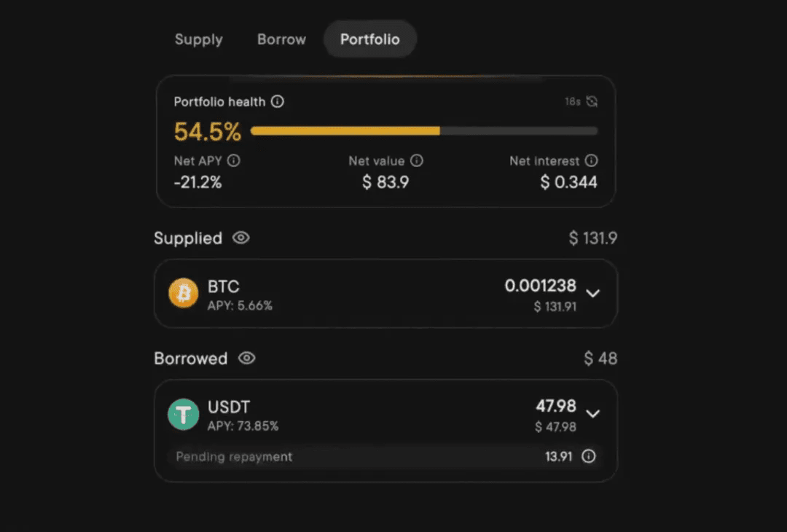This screenshot has width=787, height=532.
Task: Click the refresh timer icon
Action: click(592, 102)
